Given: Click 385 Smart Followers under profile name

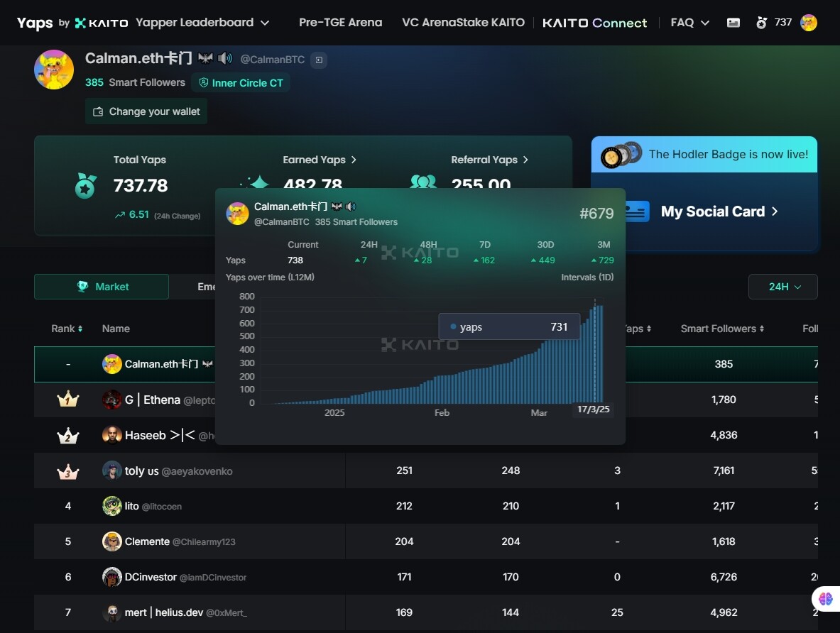Looking at the screenshot, I should (x=135, y=82).
